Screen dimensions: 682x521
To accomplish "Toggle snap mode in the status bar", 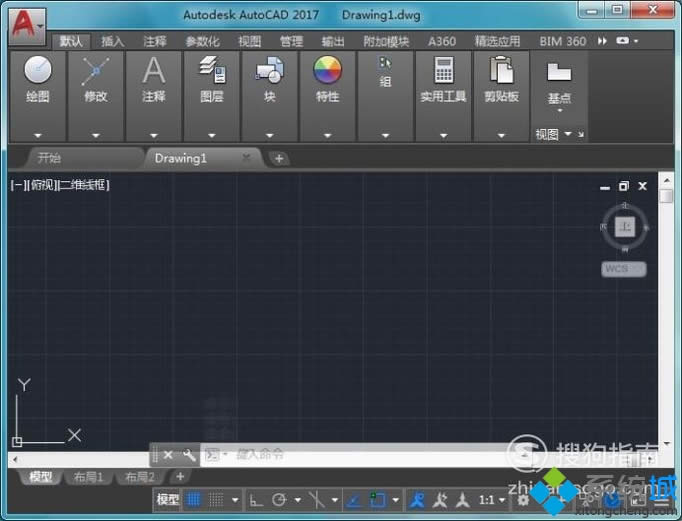I will coord(216,500).
